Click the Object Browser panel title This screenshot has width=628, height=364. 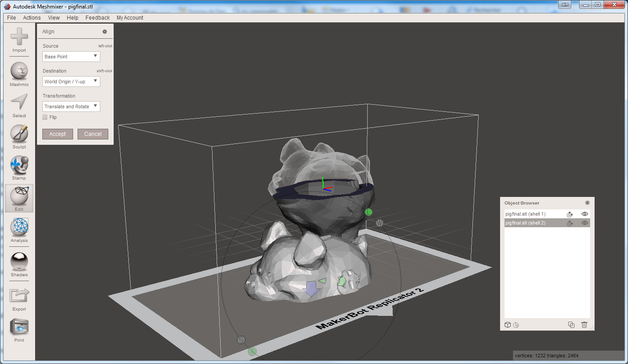point(522,203)
